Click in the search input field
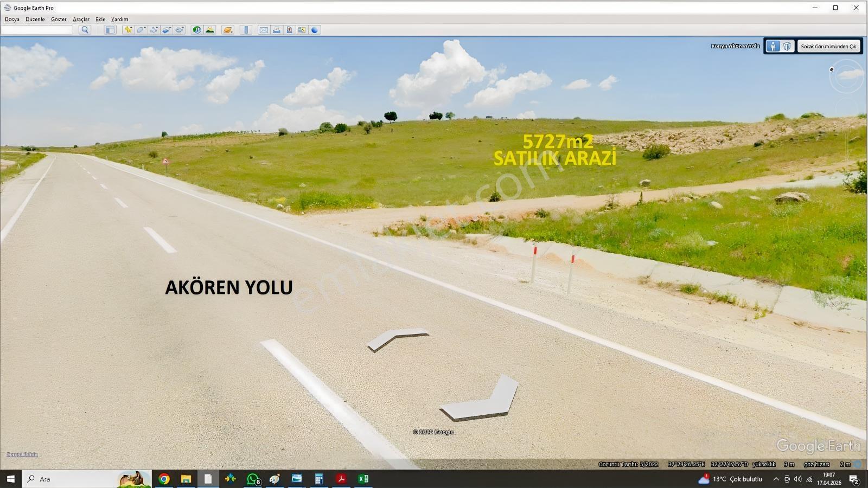Viewport: 868px width, 488px height. coord(37,30)
